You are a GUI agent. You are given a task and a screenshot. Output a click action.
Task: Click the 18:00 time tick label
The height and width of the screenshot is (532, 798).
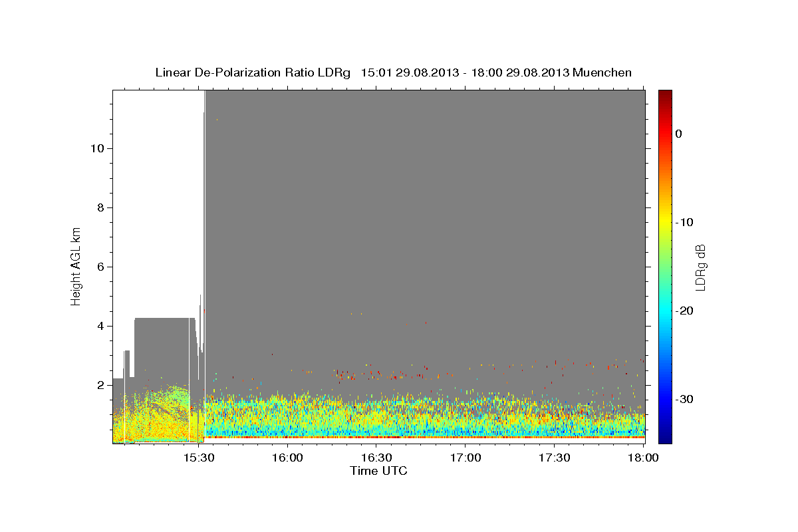[x=643, y=458]
